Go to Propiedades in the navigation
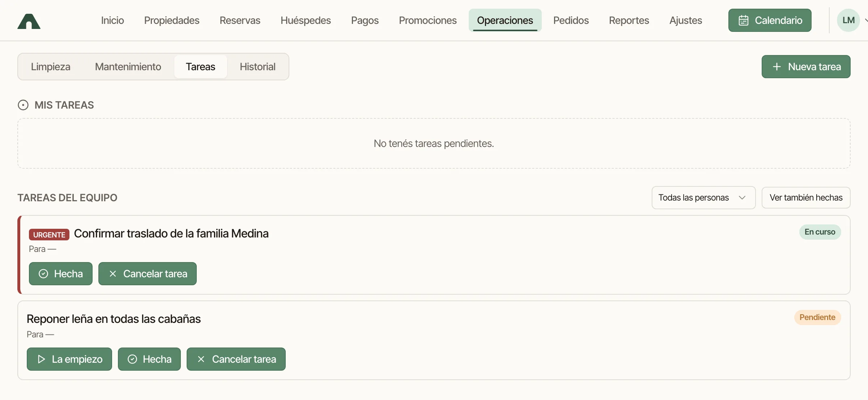 coord(172,20)
